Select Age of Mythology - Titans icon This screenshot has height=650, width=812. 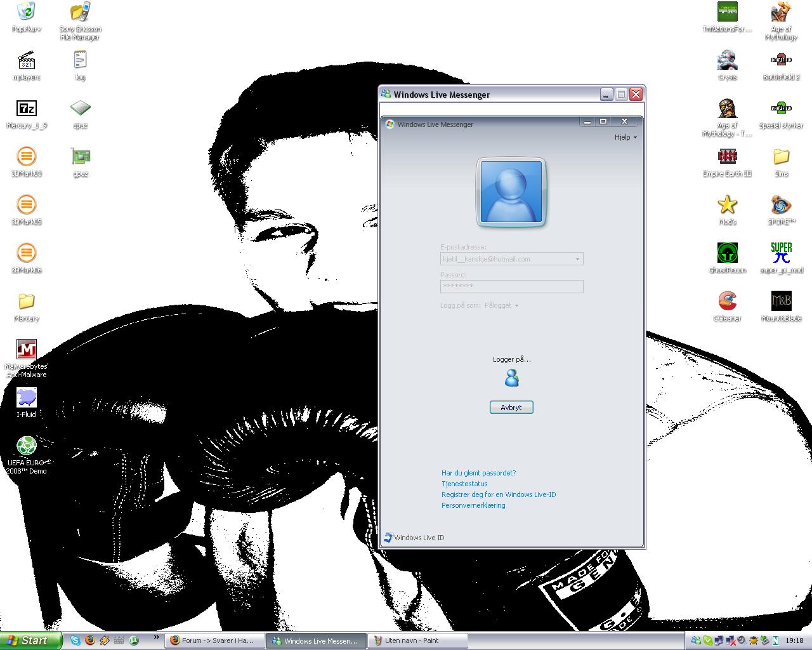point(728,117)
